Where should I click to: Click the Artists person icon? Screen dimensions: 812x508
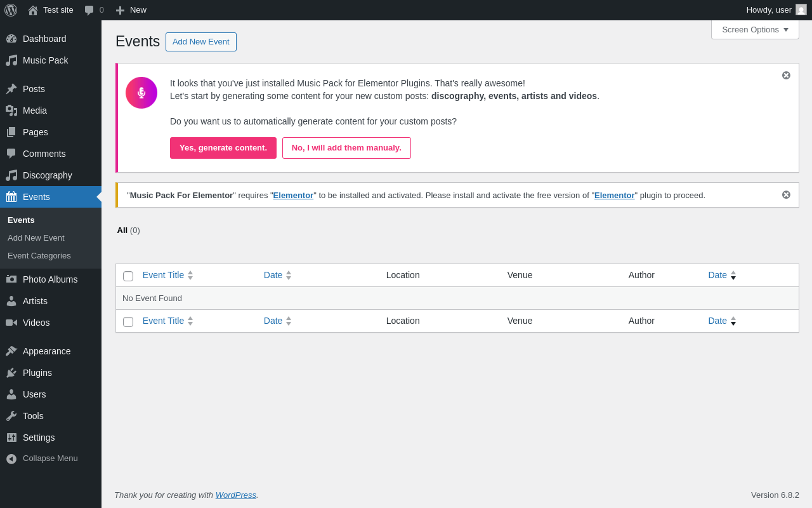(x=11, y=301)
